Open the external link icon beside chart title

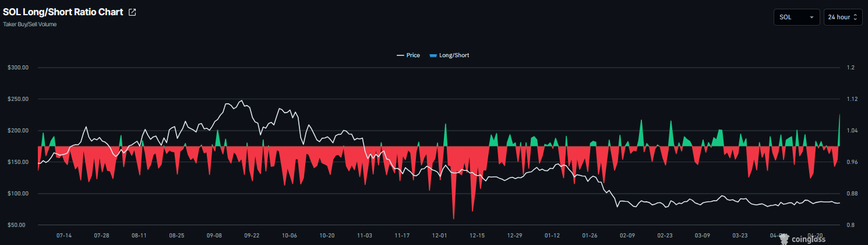coord(132,12)
